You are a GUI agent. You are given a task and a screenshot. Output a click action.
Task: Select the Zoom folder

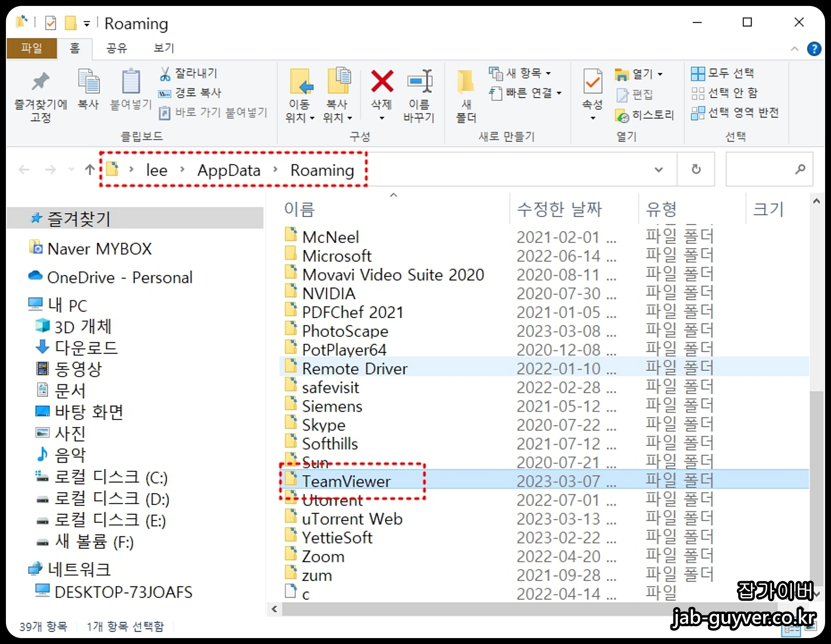[x=544, y=556]
